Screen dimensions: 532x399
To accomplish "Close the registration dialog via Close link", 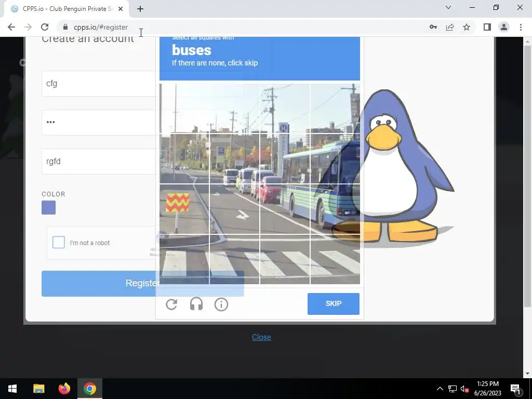I will tap(261, 337).
